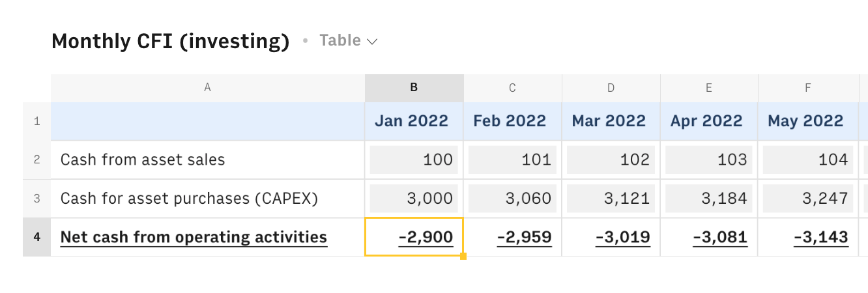Select row 2 header number
The width and height of the screenshot is (868, 293).
[x=36, y=160]
